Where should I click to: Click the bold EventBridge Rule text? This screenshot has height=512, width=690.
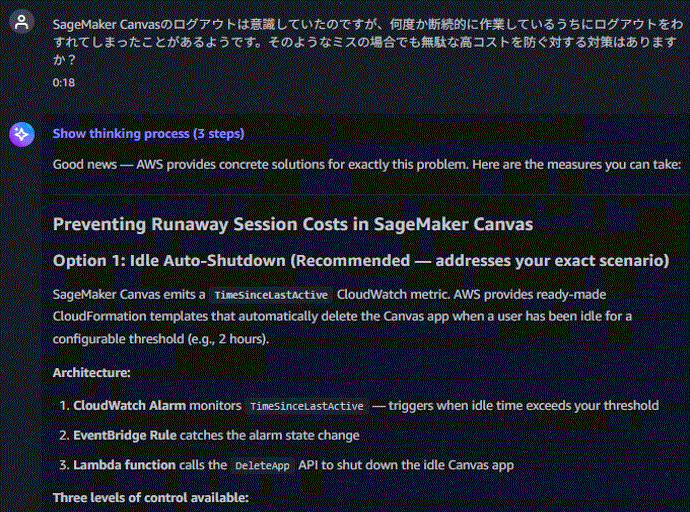(125, 435)
